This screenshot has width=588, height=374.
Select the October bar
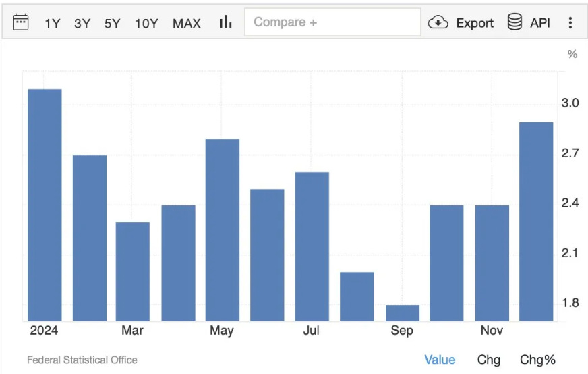pyautogui.click(x=446, y=263)
